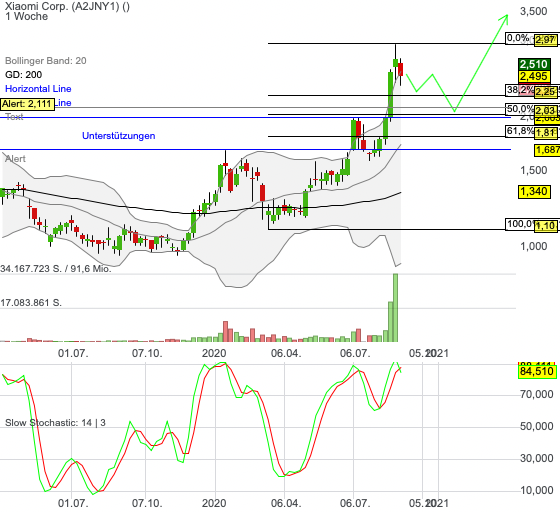The height and width of the screenshot is (512, 560).
Task: Select the 30,000 stochastic axis value
Action: click(536, 458)
